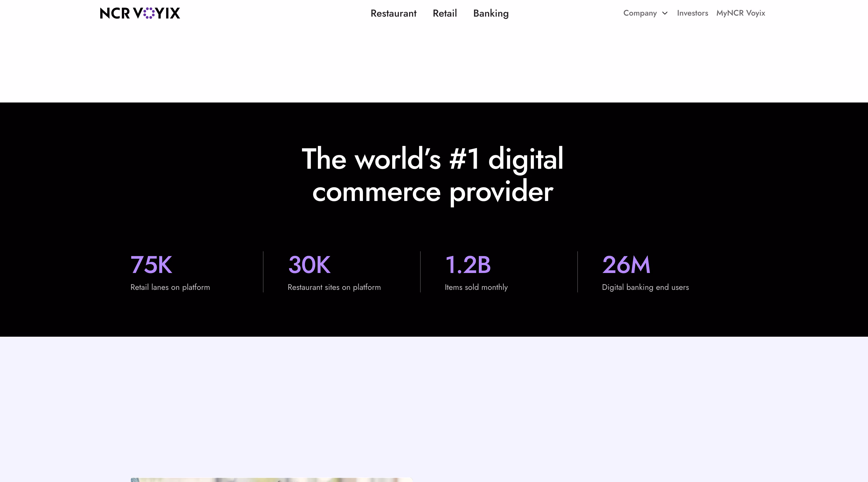Expand the chevron next to Company

(664, 13)
